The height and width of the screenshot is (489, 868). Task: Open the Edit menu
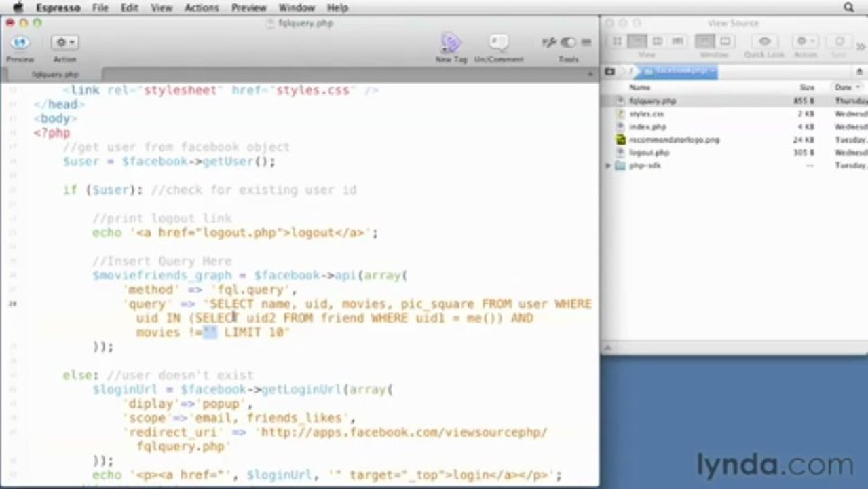point(129,7)
